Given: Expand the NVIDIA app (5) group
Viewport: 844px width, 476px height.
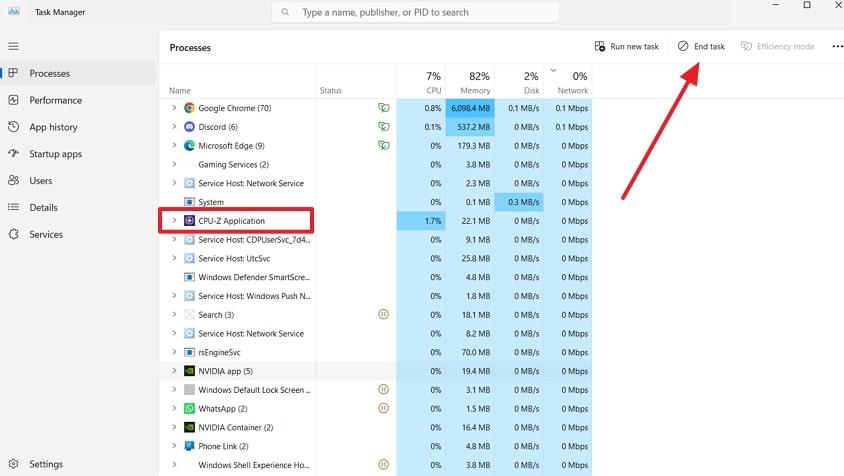Looking at the screenshot, I should tap(174, 370).
